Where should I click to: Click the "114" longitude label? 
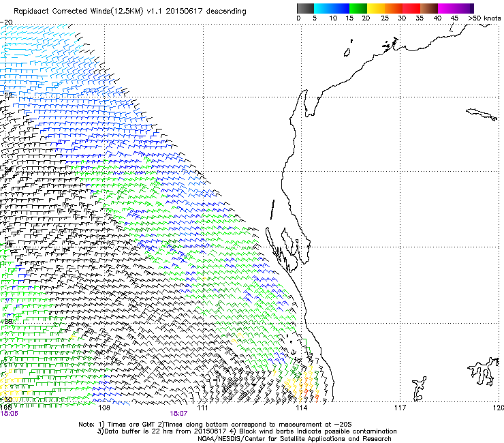(301, 408)
